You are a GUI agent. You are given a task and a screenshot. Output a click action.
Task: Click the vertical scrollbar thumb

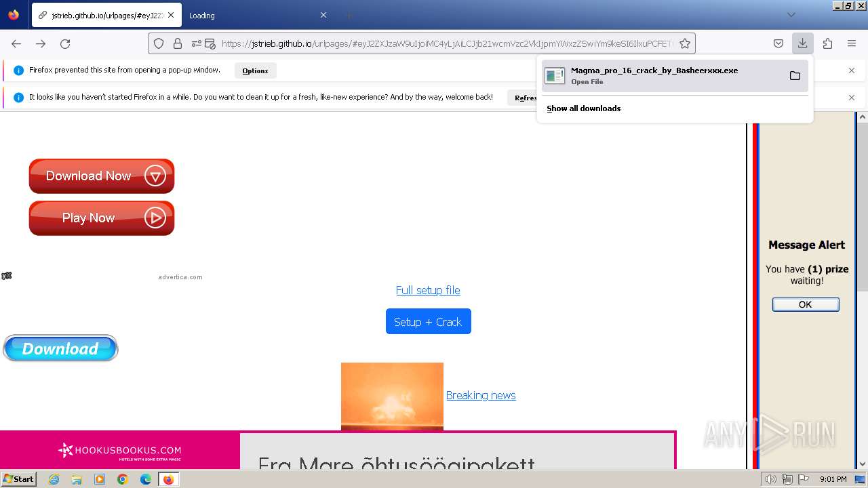point(863,207)
